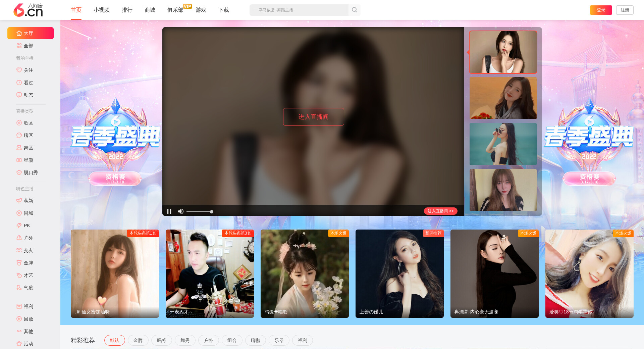This screenshot has width=644, height=349.
Task: Select the 乐器 filter tab
Action: (279, 340)
